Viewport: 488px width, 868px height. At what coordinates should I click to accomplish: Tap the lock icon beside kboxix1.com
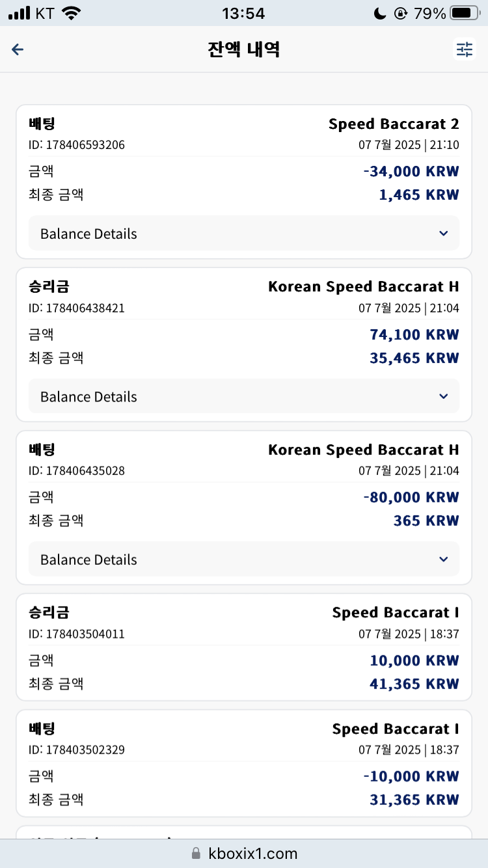pyautogui.click(x=196, y=853)
